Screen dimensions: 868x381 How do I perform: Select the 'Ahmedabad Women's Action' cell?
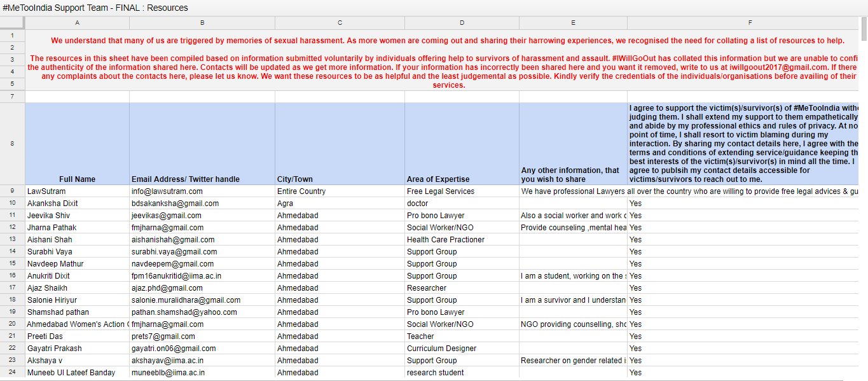tap(77, 324)
